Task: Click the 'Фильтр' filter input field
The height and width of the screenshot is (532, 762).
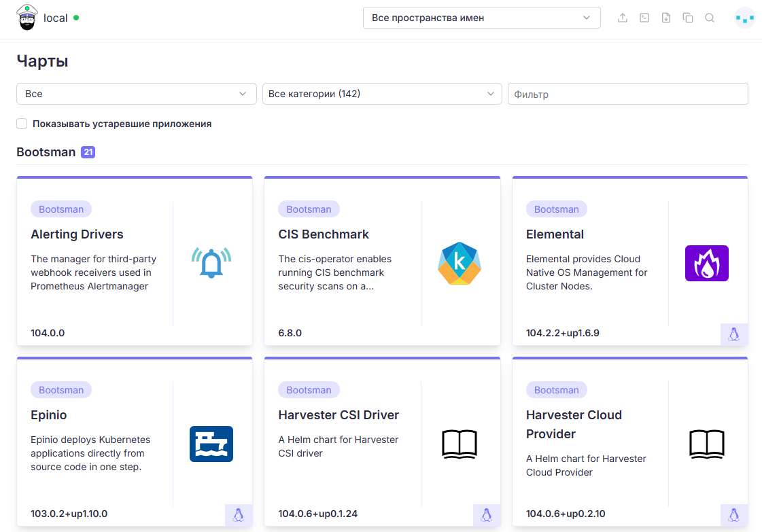Action: (x=628, y=94)
